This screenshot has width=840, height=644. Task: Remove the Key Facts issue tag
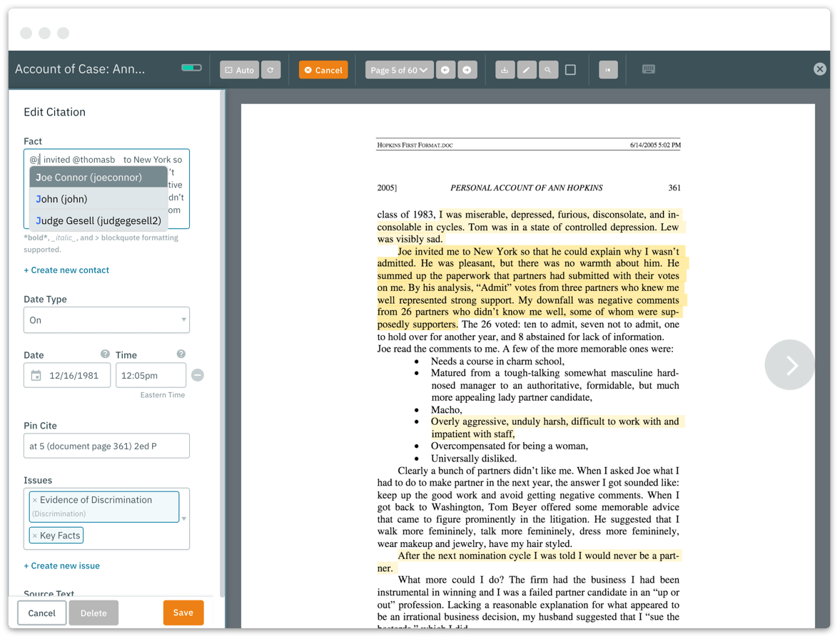coord(39,535)
